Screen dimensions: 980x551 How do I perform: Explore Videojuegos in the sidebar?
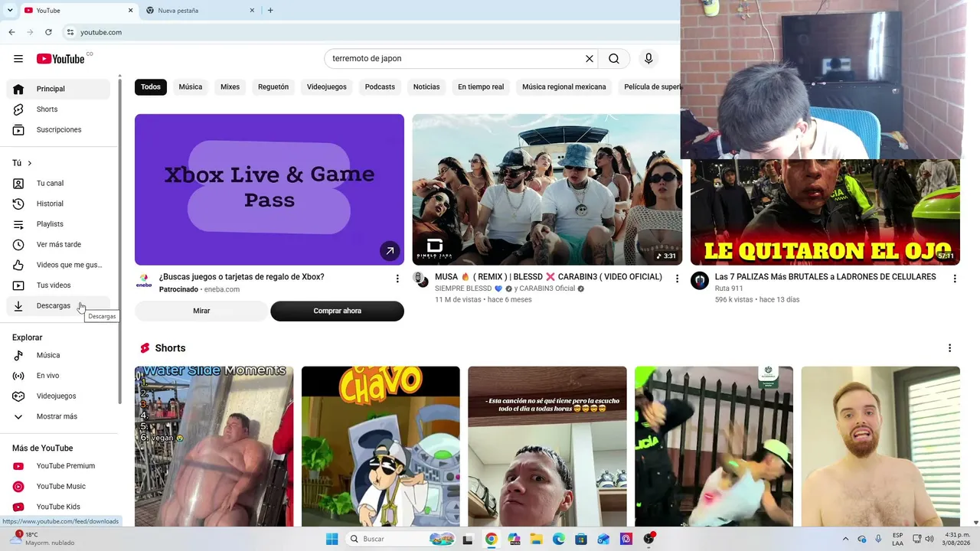click(58, 396)
